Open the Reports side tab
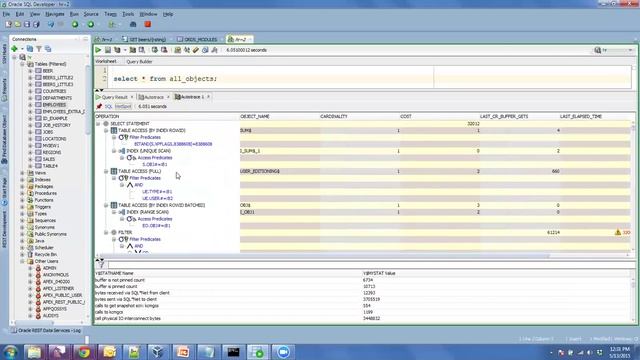 [x=4, y=90]
